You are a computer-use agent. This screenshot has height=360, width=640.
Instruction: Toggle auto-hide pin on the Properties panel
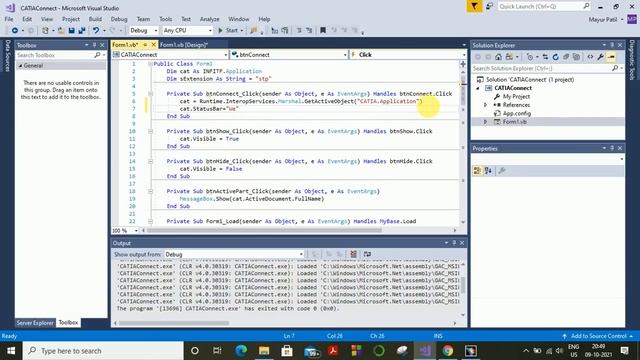[612, 148]
